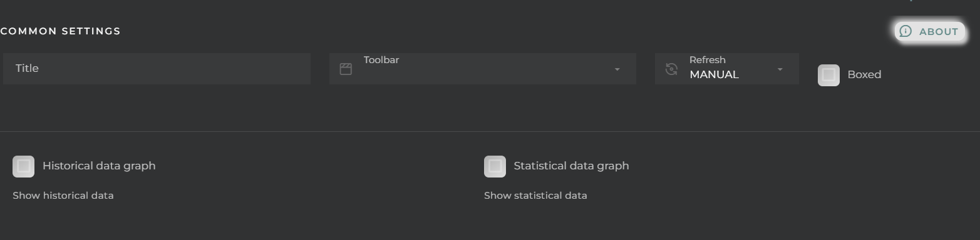980x240 pixels.
Task: Expand the Toolbar dropdown arrow
Action: tap(617, 69)
